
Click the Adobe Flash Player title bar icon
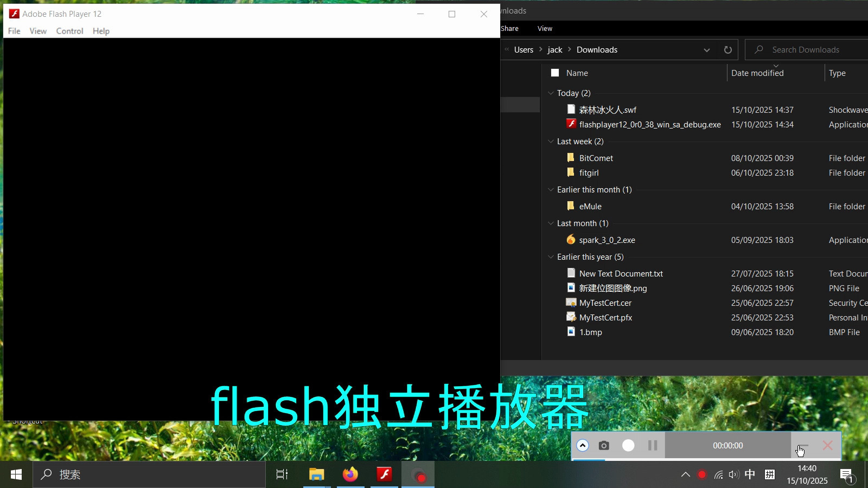pyautogui.click(x=14, y=14)
